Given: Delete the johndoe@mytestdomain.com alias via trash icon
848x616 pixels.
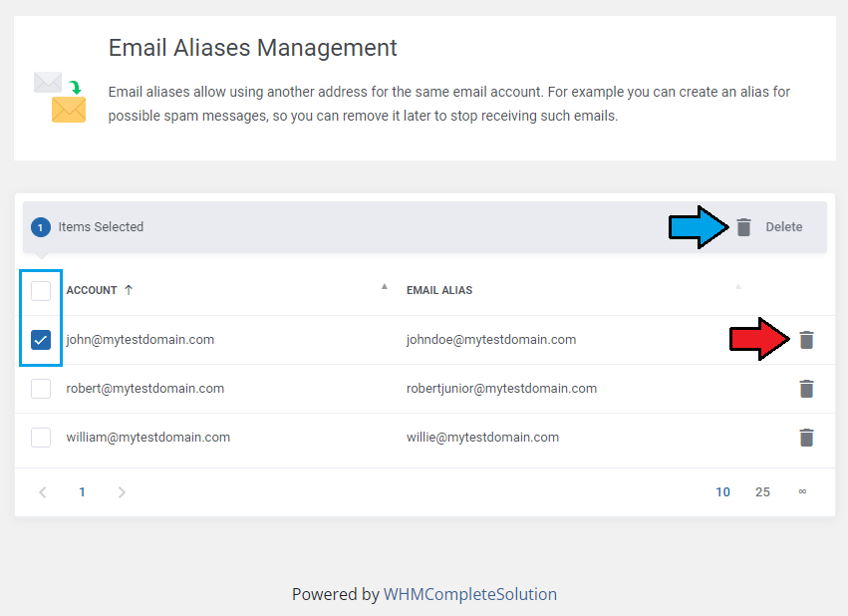Looking at the screenshot, I should click(x=806, y=340).
